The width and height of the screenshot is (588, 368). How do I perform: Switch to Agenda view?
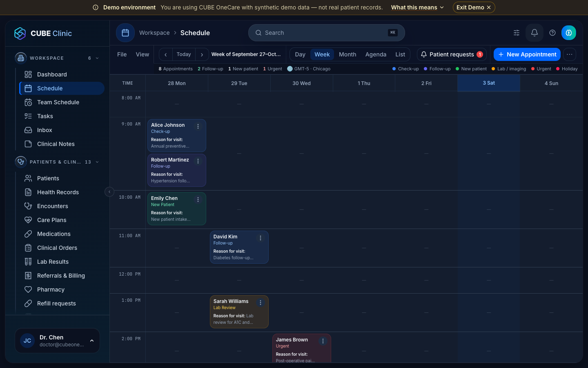pos(376,54)
